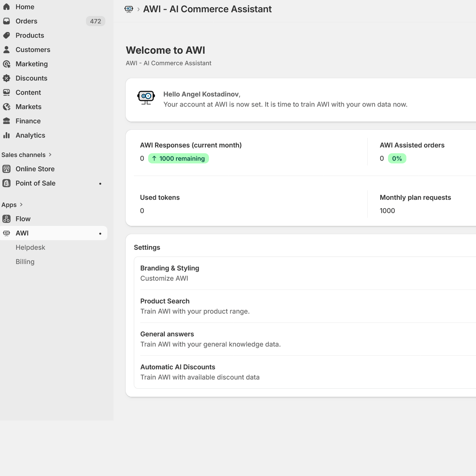Open General answers settings
The image size is (476, 476).
305,339
